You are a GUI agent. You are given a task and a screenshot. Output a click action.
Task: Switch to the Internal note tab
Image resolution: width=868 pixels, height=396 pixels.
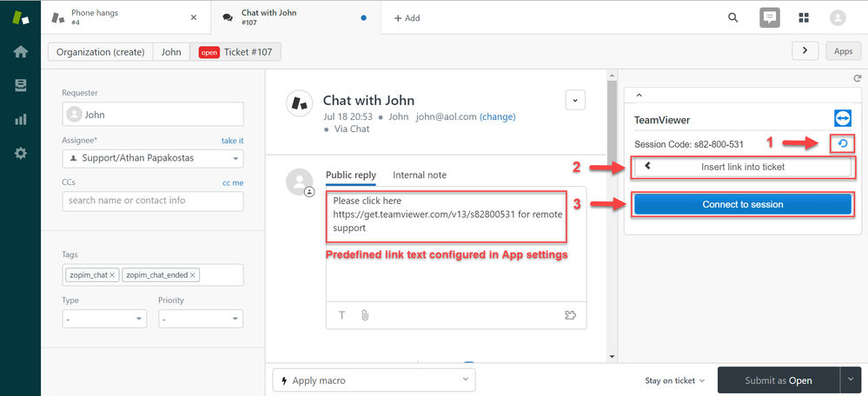tap(420, 175)
